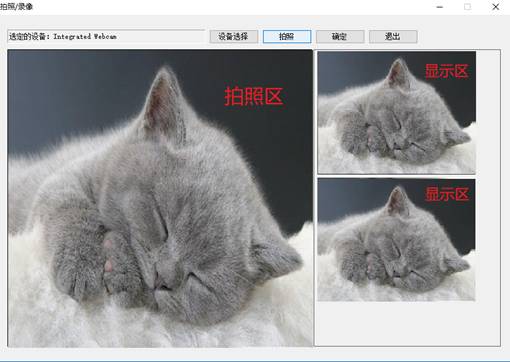The height and width of the screenshot is (362, 510).
Task: Take a photo with the 拍照 button
Action: [x=287, y=36]
